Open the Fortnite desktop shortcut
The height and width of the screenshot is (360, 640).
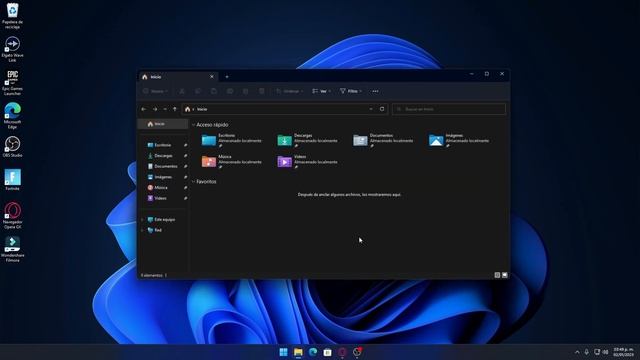pyautogui.click(x=12, y=180)
